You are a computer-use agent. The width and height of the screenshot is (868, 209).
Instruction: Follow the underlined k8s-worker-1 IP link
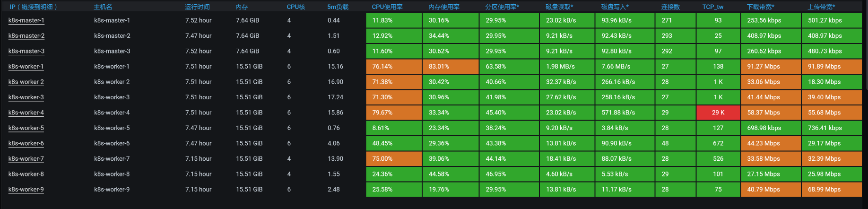pyautogui.click(x=26, y=67)
